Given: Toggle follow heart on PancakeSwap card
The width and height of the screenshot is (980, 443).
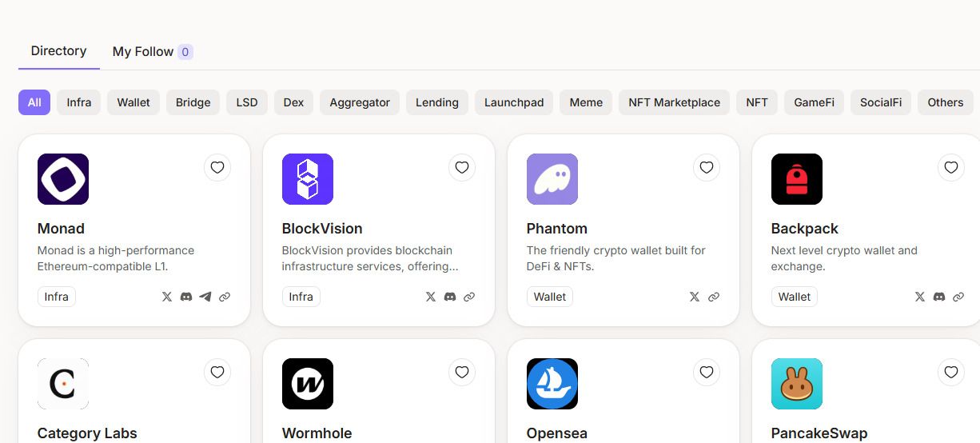Looking at the screenshot, I should pos(951,372).
